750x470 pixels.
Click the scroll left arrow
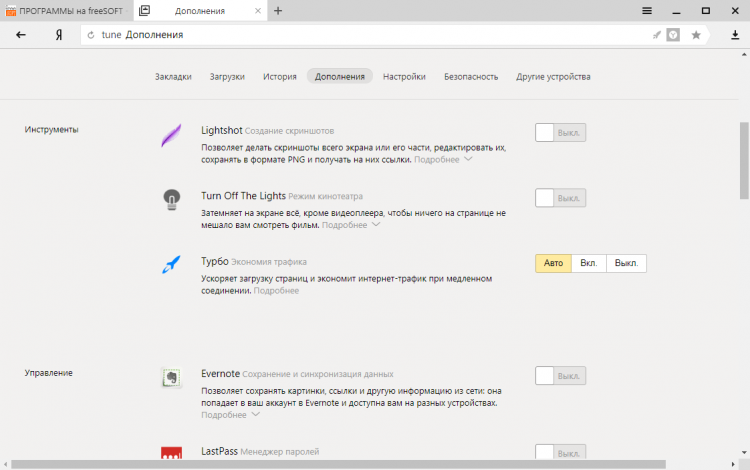[x=5, y=464]
